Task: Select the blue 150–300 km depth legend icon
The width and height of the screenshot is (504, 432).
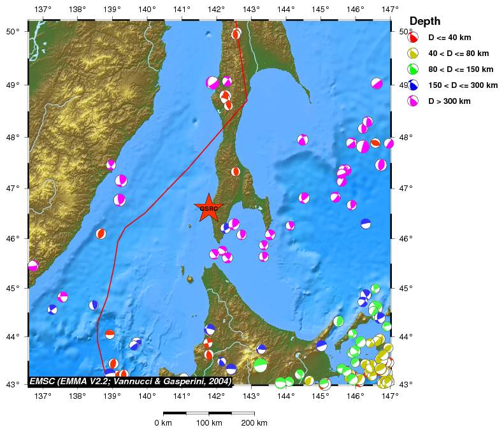Action: pyautogui.click(x=413, y=85)
